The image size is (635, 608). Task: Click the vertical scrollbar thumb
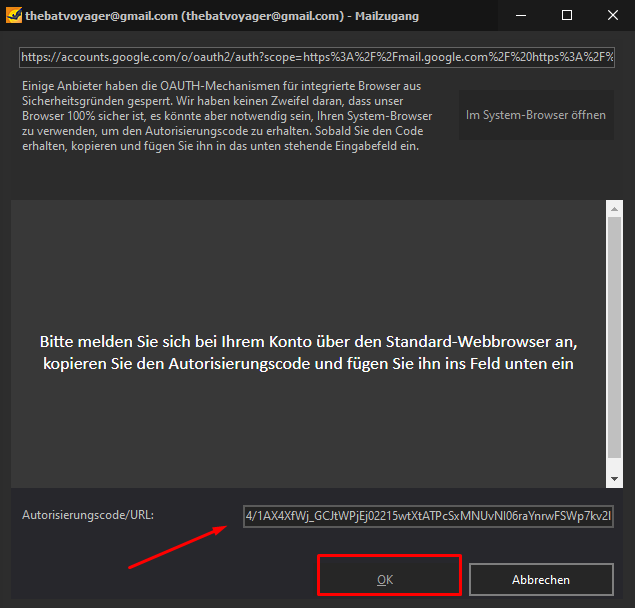(x=614, y=338)
